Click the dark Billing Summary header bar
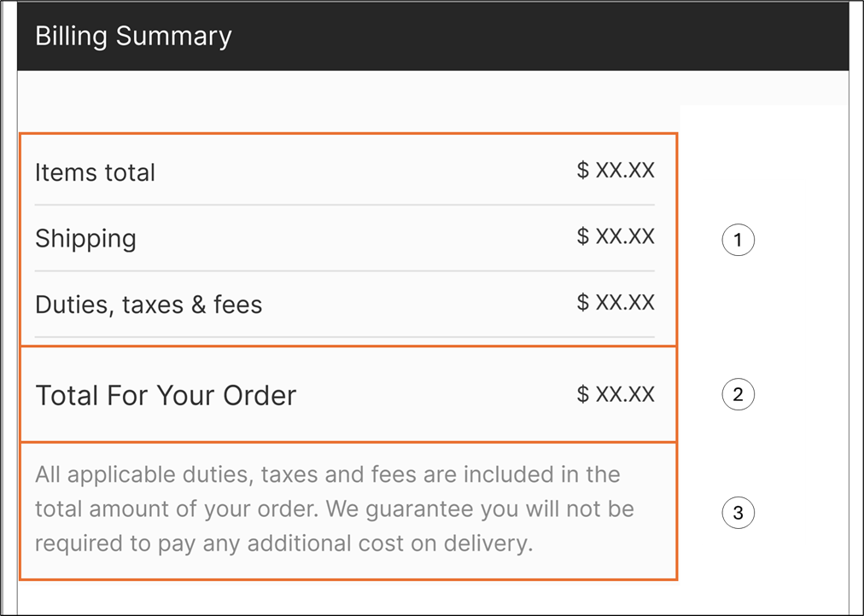 click(433, 37)
